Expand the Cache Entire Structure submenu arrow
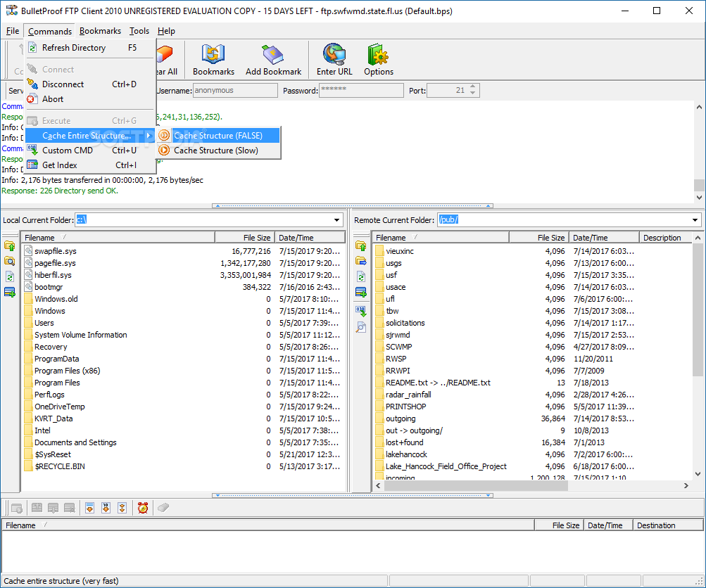 [x=148, y=136]
